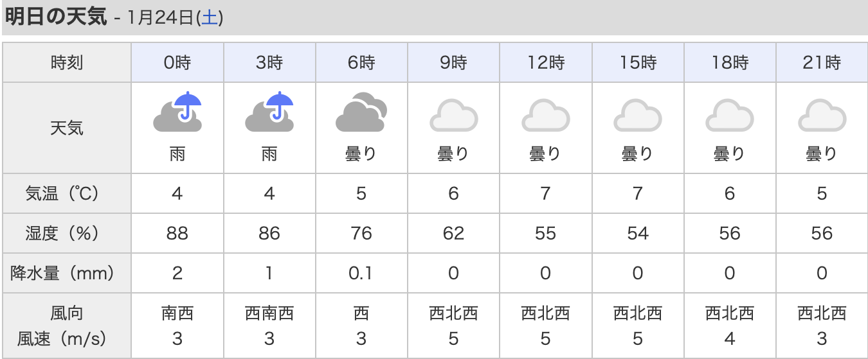
Task: Click the cloud icon at 15時
Action: [x=637, y=116]
